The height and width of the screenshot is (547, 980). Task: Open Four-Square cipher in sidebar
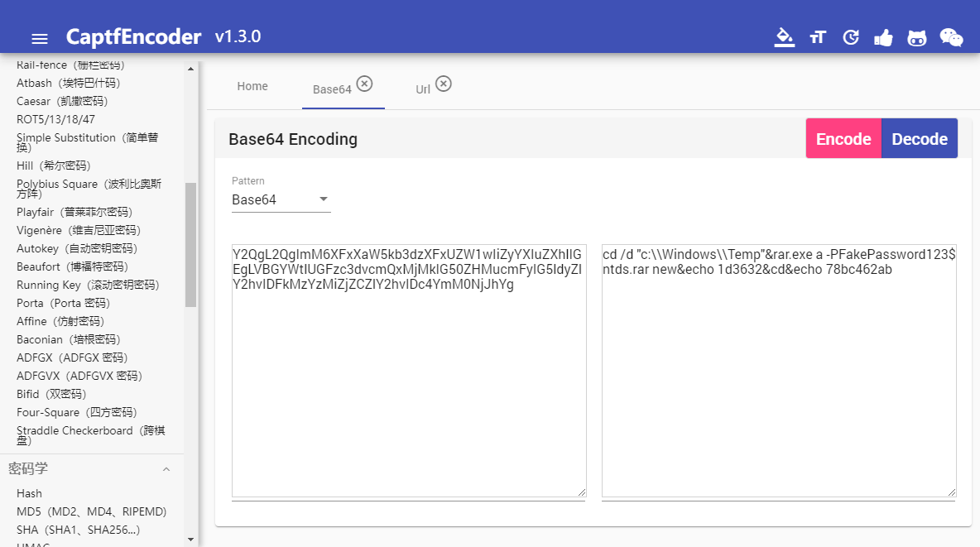click(x=77, y=412)
